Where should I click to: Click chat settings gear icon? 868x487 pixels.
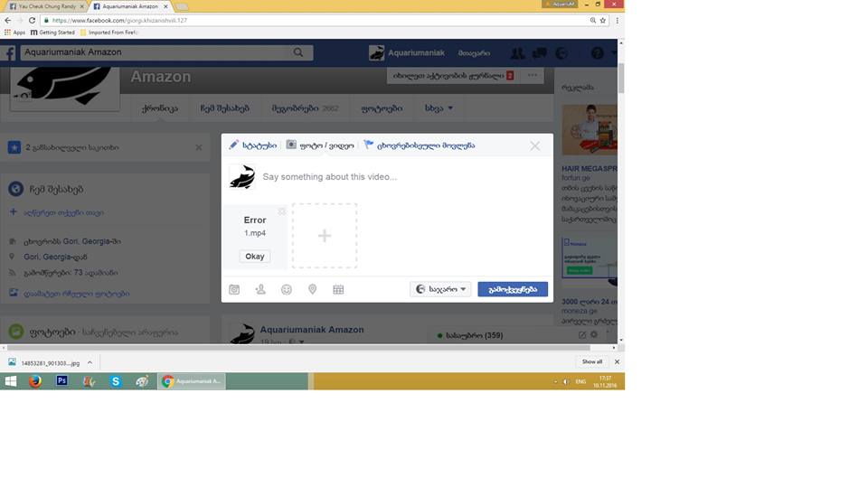pyautogui.click(x=594, y=335)
